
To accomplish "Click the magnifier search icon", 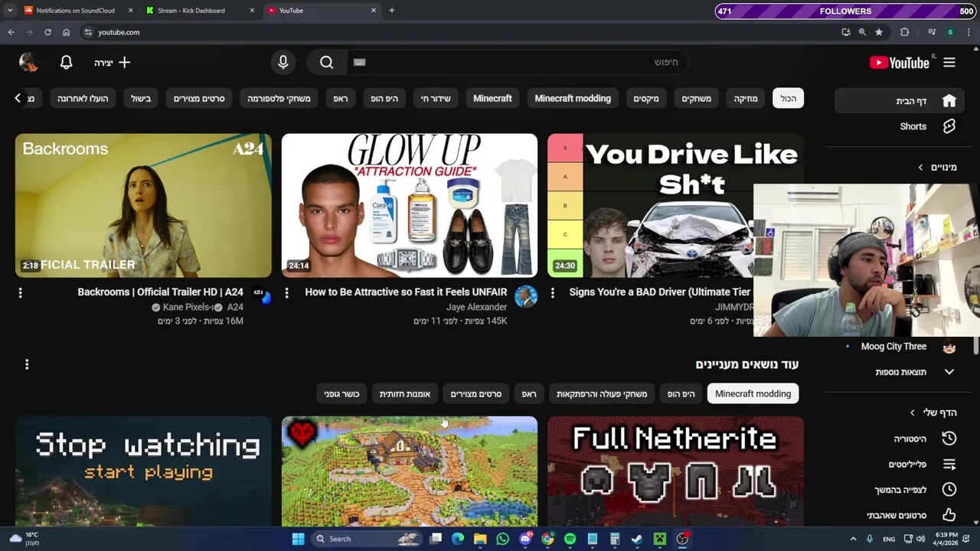I will (327, 63).
